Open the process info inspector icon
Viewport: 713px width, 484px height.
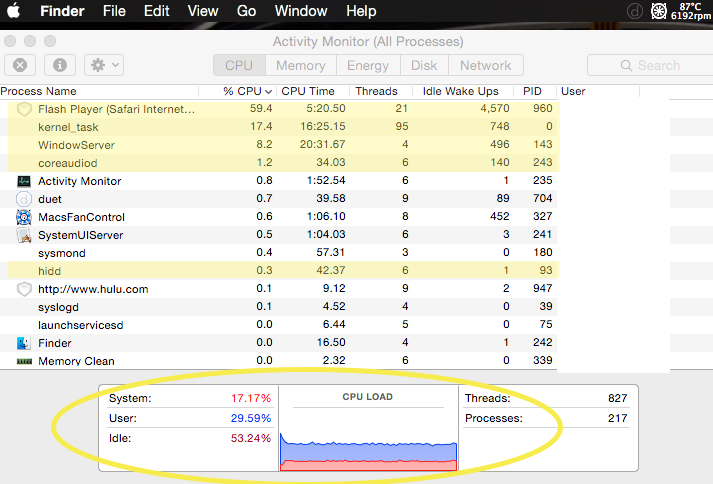(60, 65)
